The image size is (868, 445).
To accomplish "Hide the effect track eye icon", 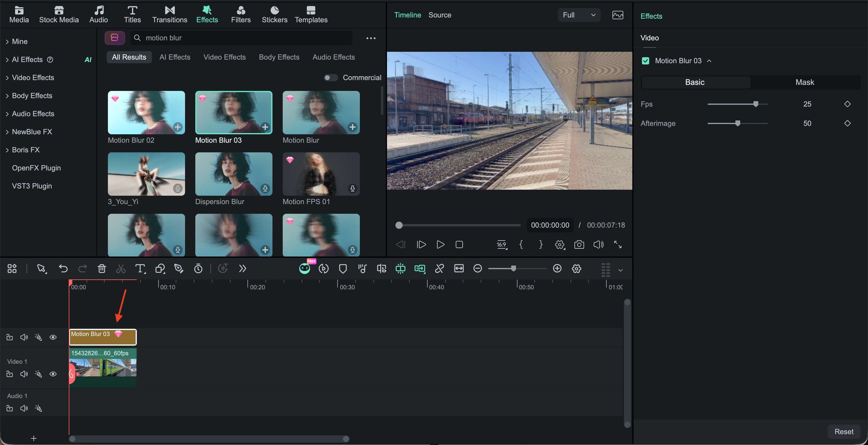I will 53,337.
